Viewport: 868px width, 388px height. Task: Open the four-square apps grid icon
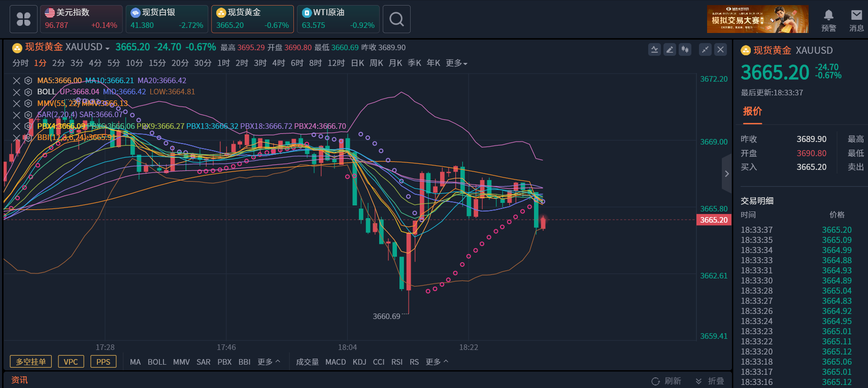[23, 19]
